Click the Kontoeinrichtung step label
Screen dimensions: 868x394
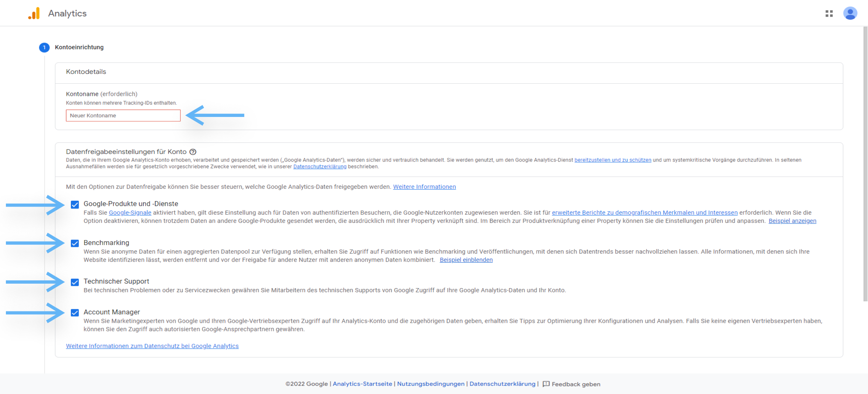(x=79, y=47)
